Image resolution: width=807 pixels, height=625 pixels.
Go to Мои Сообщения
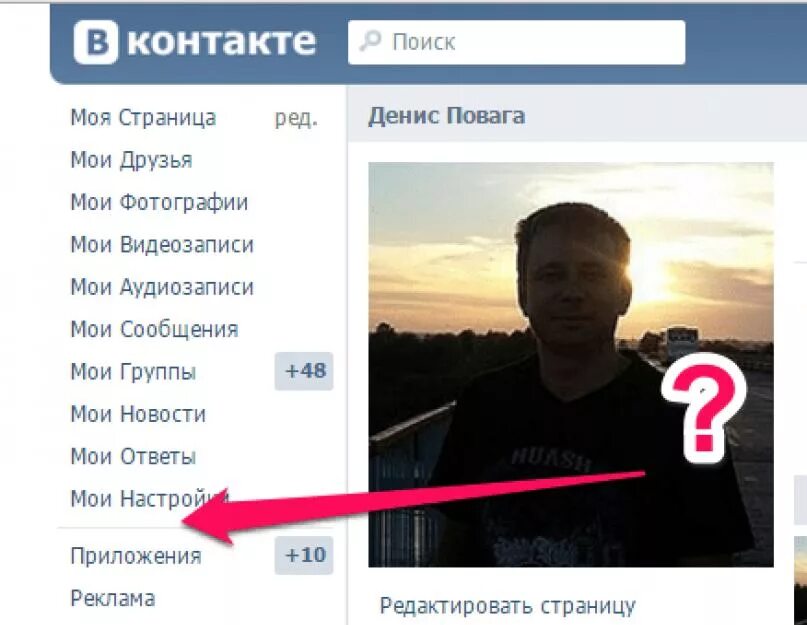(x=154, y=329)
